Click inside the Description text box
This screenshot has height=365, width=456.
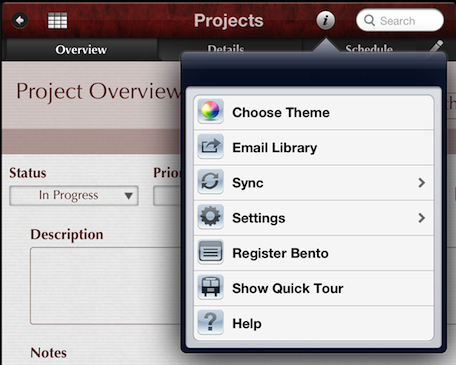click(x=105, y=286)
